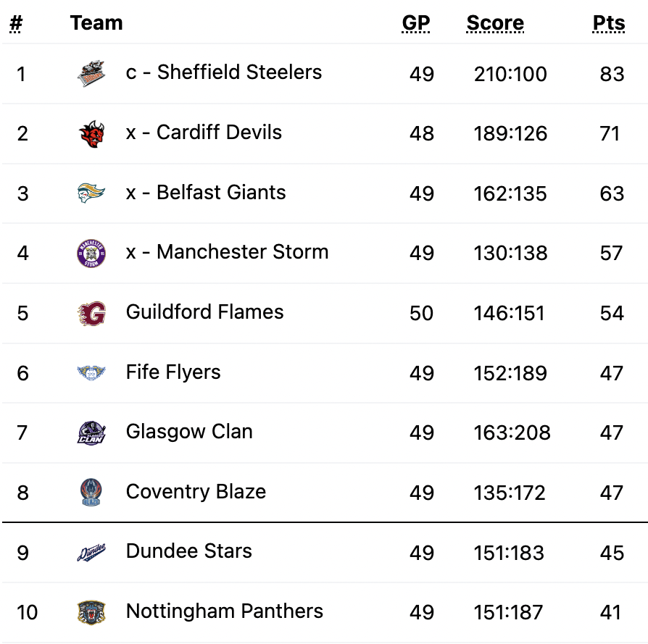The width and height of the screenshot is (648, 644).
Task: Sort by the Pts column header
Action: pos(609,22)
